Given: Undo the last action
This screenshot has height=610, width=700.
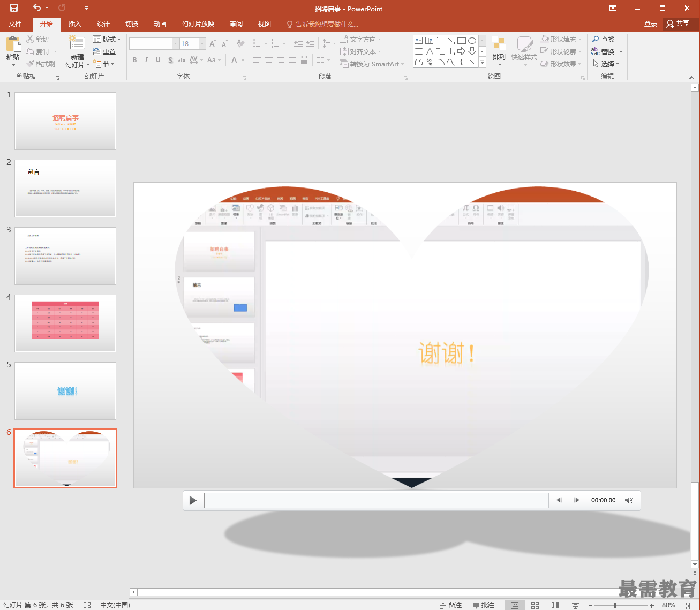Looking at the screenshot, I should (36, 8).
